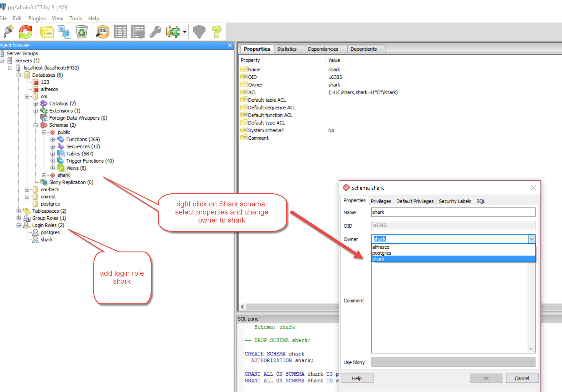562x392 pixels.
Task: Expand the Tables (587) node
Action: pyautogui.click(x=53, y=154)
